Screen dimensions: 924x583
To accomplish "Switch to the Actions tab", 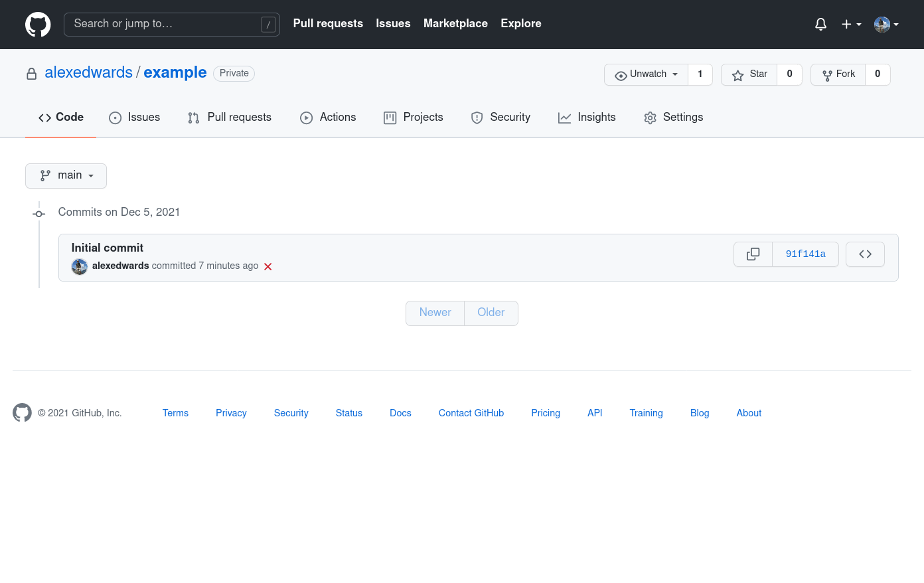I will tap(328, 118).
